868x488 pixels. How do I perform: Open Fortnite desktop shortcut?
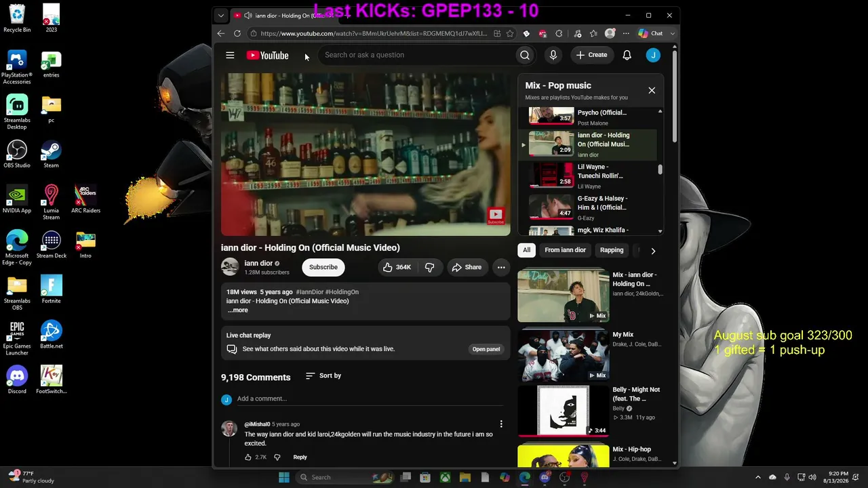(x=51, y=289)
